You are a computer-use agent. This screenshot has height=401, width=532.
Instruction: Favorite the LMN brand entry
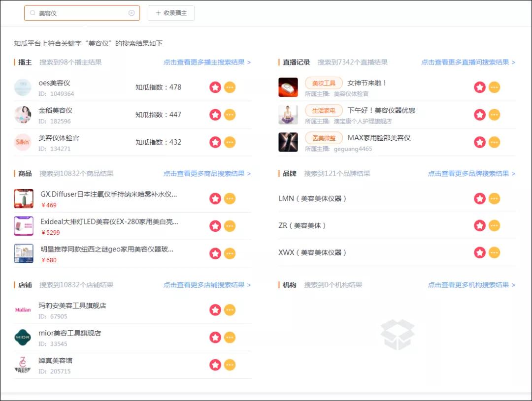click(479, 199)
